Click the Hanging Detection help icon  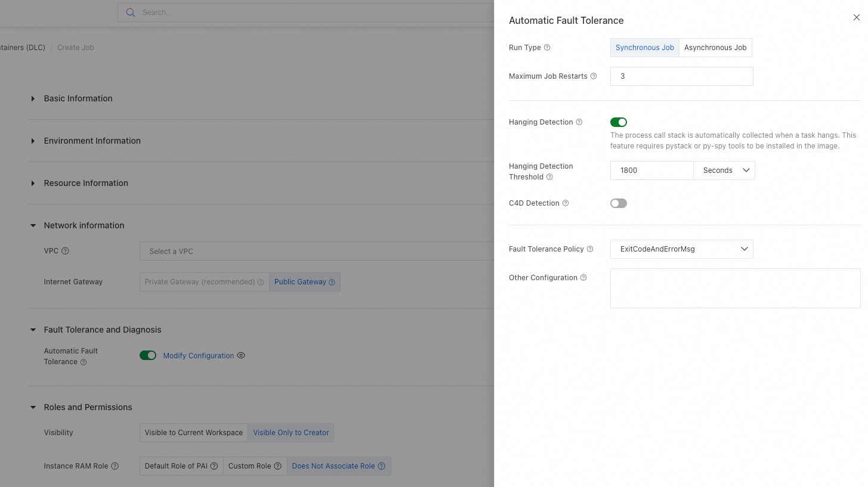(579, 122)
